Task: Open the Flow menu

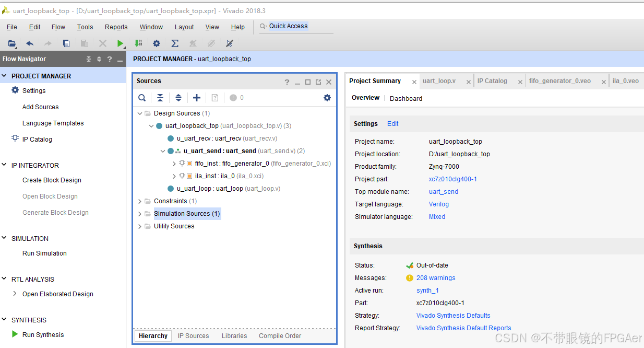Action: 58,27
